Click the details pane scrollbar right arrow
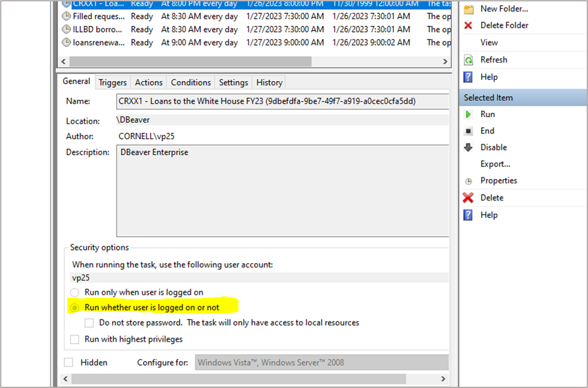This screenshot has height=388, width=588. pos(443,379)
